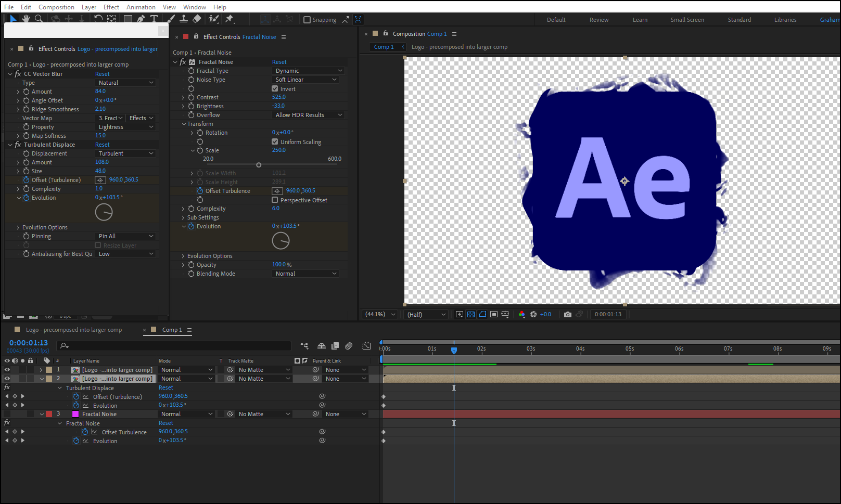This screenshot has width=841, height=504.
Task: Open the Composition menu
Action: 56,7
